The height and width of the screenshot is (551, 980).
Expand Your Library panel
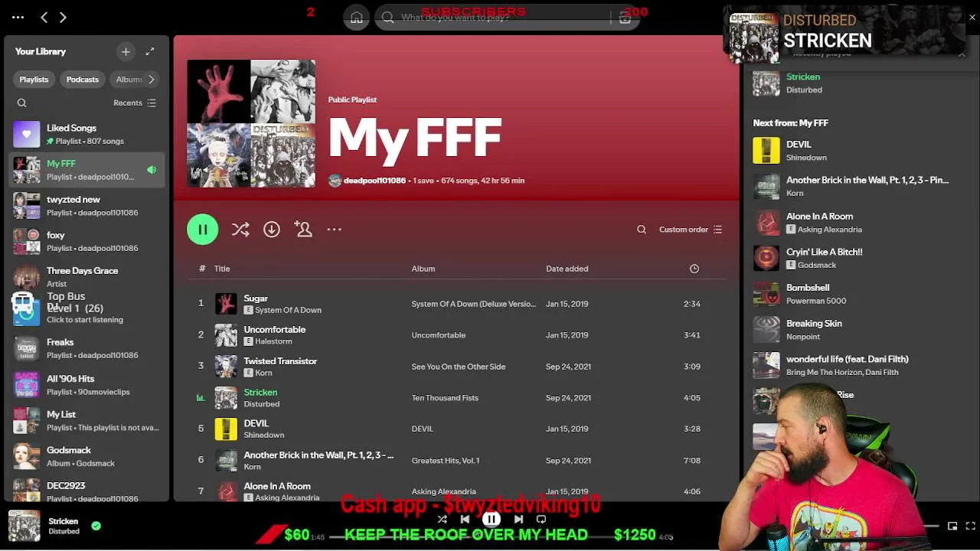click(150, 51)
